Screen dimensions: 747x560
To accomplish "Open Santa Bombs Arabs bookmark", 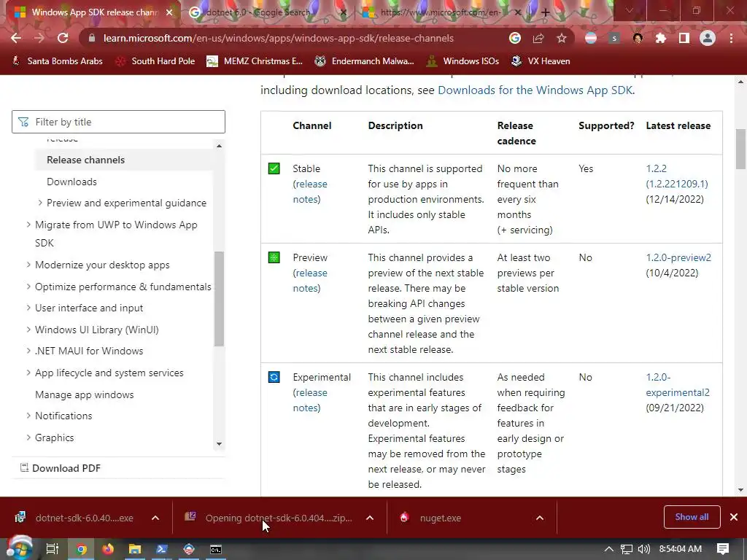I will point(57,61).
